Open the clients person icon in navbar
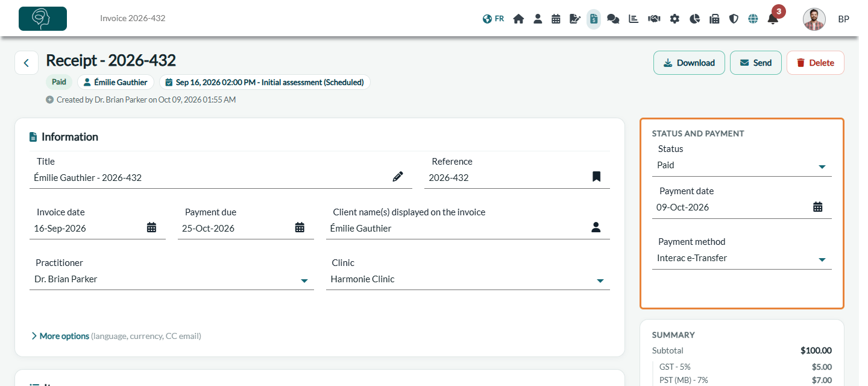 tap(538, 19)
